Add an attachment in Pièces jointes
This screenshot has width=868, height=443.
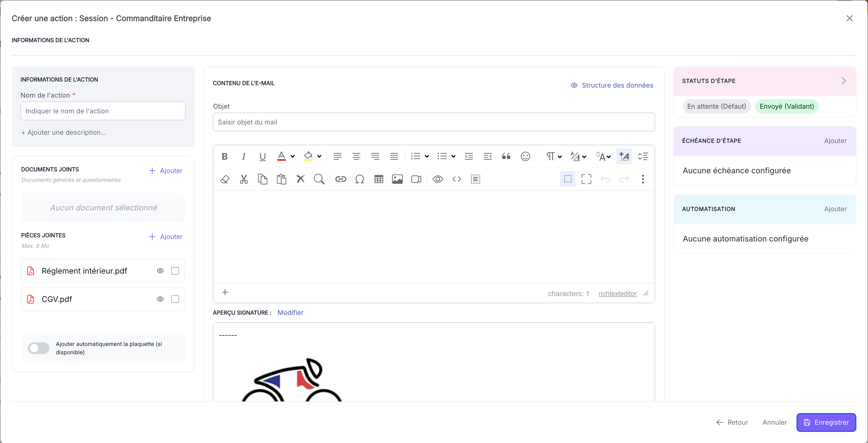pyautogui.click(x=166, y=237)
